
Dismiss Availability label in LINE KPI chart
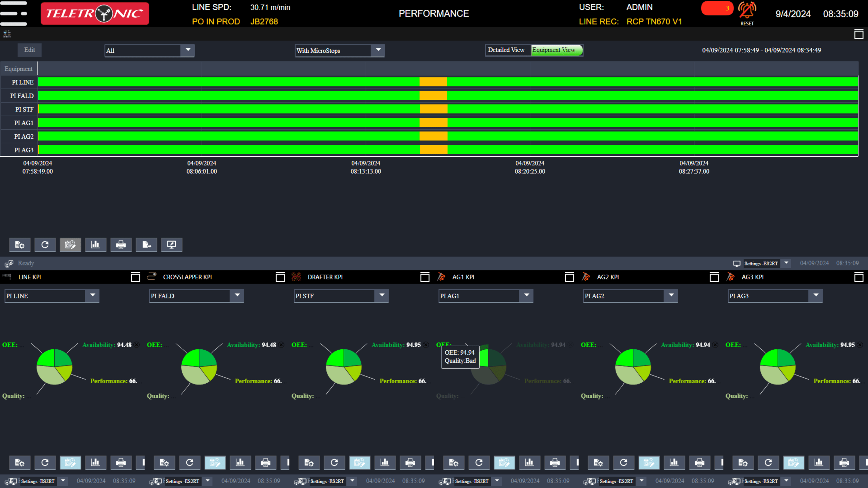click(136, 345)
